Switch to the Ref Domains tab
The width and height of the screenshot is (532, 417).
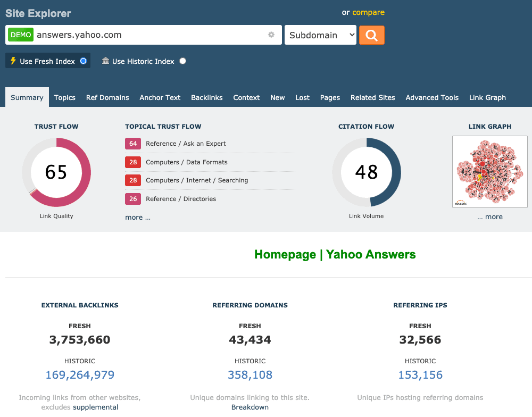pos(107,97)
